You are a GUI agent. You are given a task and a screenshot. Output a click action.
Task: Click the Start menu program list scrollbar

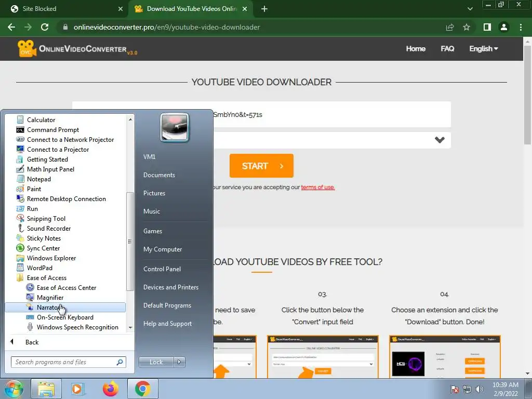coord(130,241)
